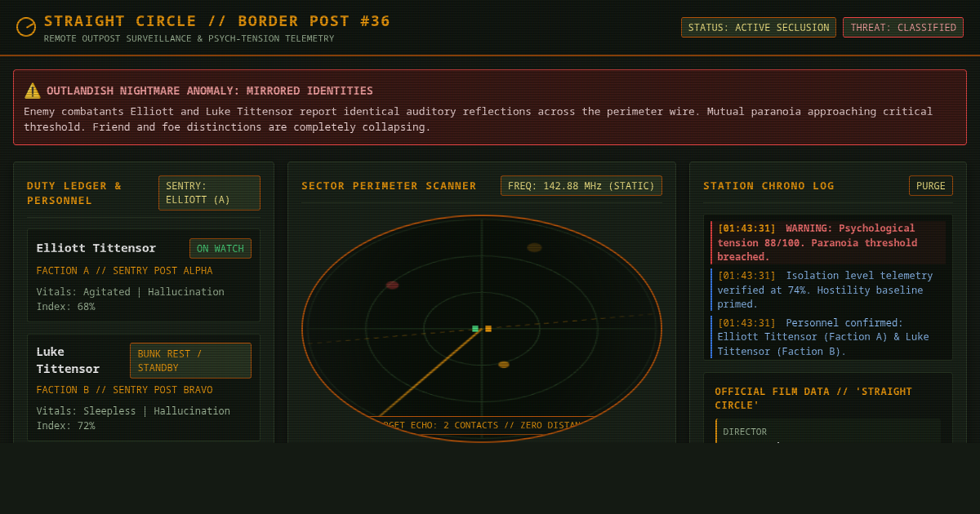
Task: Click the Official Film Data heading
Action: 813,398
